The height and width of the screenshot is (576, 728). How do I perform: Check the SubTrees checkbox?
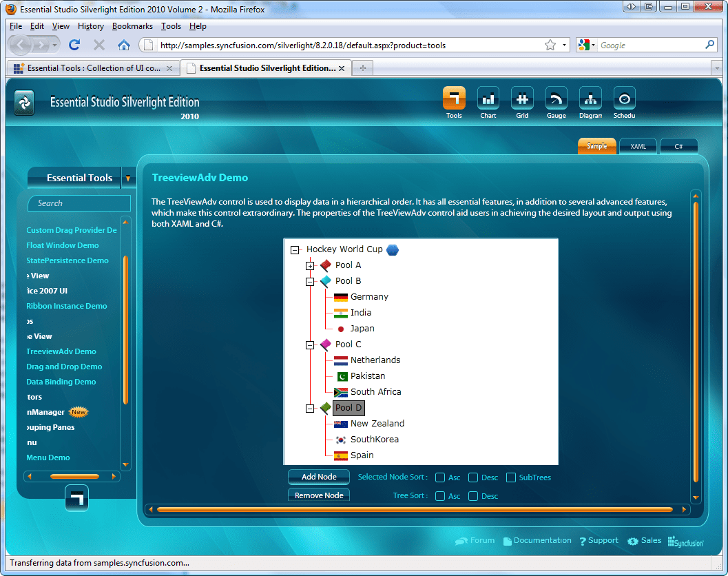pos(510,477)
